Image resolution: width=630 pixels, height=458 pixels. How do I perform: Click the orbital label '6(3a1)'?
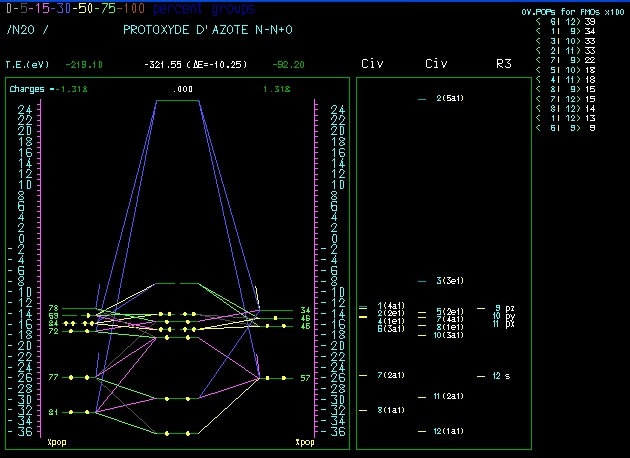tap(391, 329)
